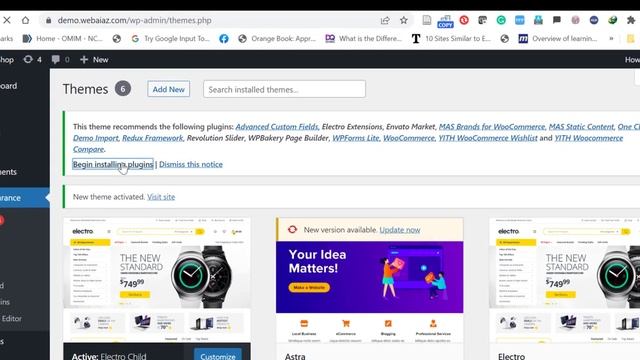Open the black speech bubble extension icon
The width and height of the screenshot is (640, 360).
[x=557, y=20]
